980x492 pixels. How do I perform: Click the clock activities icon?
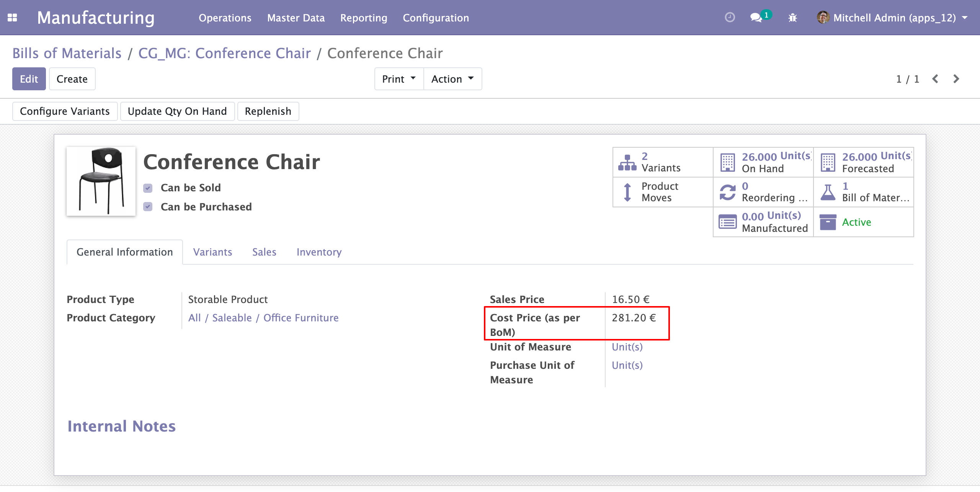tap(730, 18)
